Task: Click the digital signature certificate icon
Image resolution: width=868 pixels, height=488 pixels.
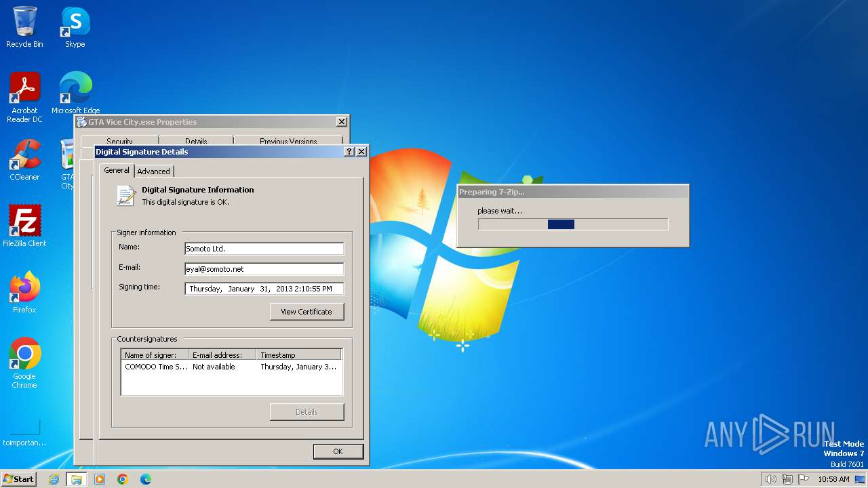Action: (126, 196)
